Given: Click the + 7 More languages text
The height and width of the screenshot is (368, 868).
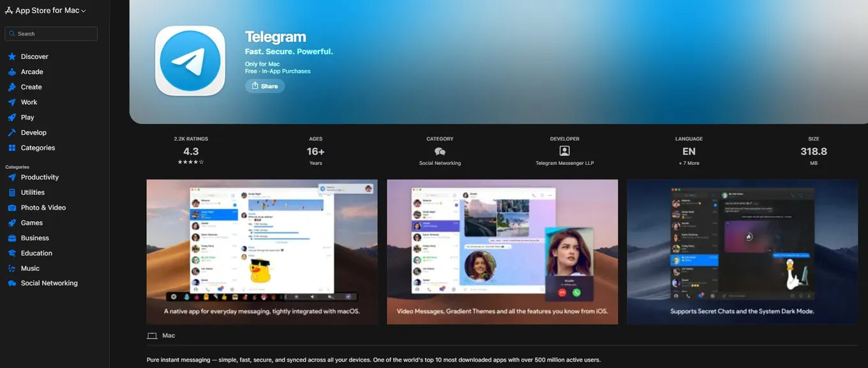Looking at the screenshot, I should pos(689,164).
